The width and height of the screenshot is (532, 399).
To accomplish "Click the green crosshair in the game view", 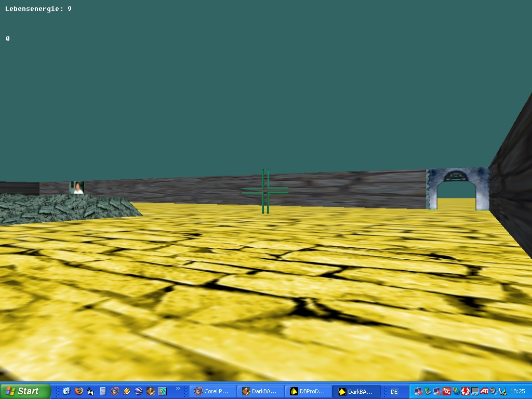I will pyautogui.click(x=265, y=192).
